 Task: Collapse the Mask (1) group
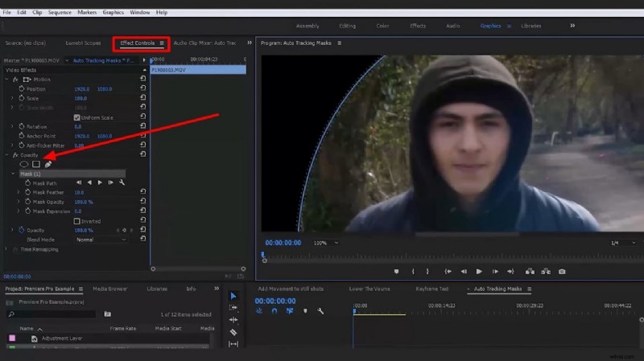point(13,174)
